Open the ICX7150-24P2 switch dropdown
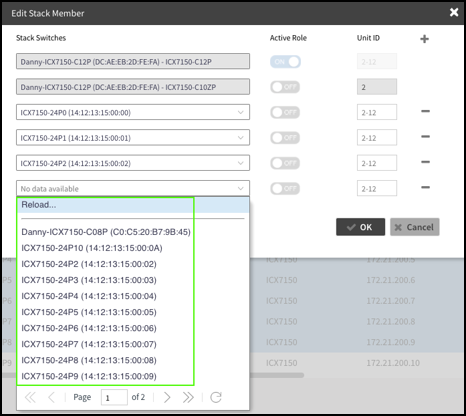The width and height of the screenshot is (466, 416). tap(133, 163)
